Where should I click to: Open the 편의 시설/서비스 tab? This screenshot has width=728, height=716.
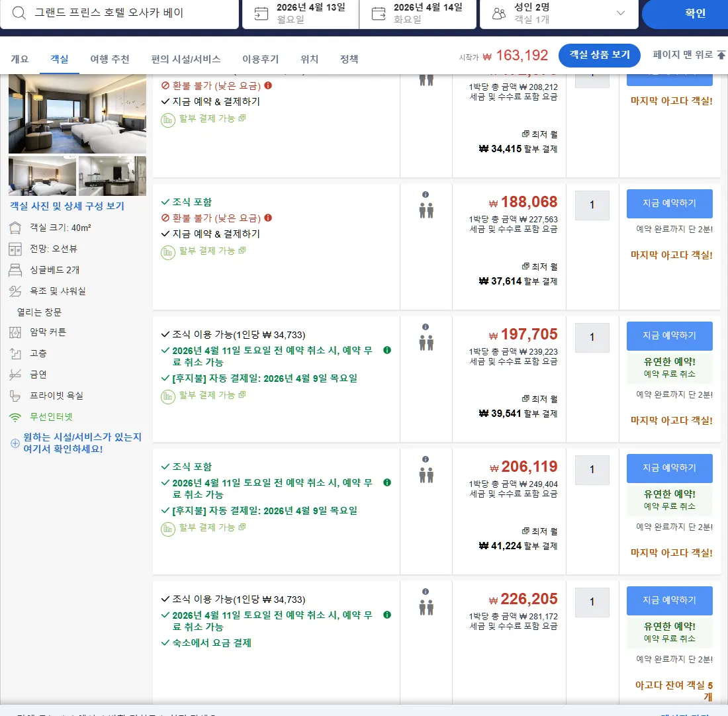click(x=186, y=59)
